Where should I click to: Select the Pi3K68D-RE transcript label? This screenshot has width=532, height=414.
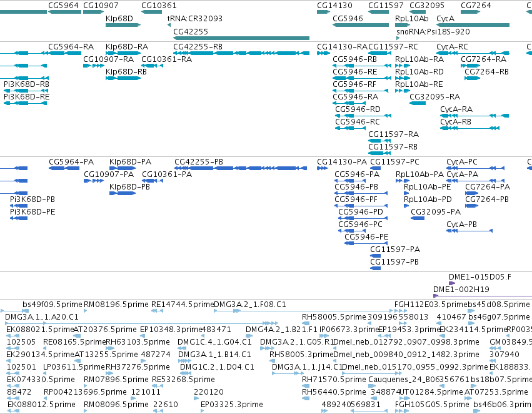[x=26, y=97]
